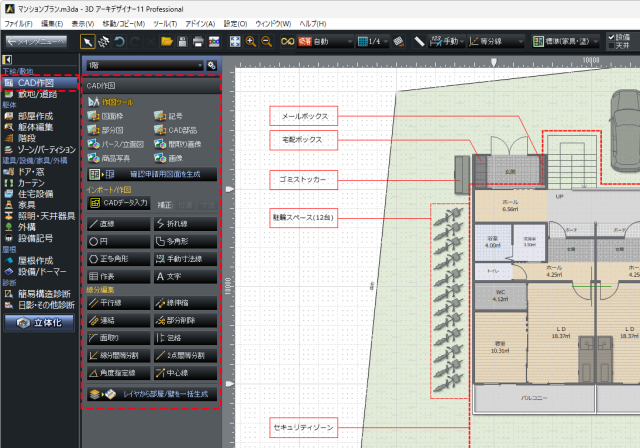Image resolution: width=640 pixels, height=448 pixels.
Task: Click the zoom in magnifier icon
Action: [251, 42]
